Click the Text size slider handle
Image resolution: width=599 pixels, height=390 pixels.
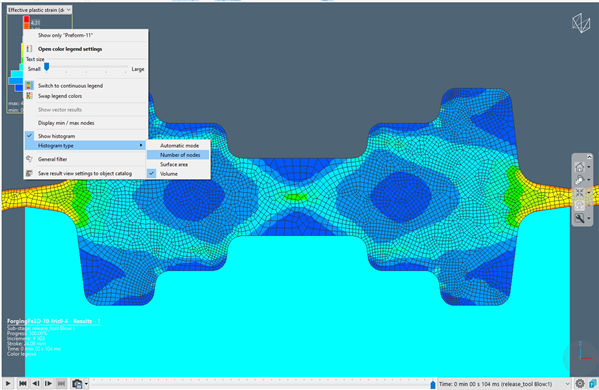(x=47, y=67)
